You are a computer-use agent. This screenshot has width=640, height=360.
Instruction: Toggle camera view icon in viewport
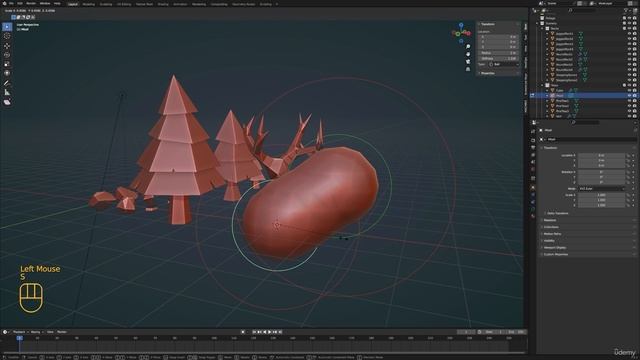(x=468, y=62)
